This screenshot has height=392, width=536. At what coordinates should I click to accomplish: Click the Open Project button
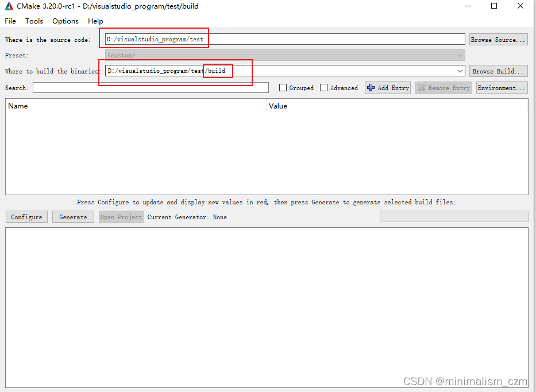(x=121, y=217)
